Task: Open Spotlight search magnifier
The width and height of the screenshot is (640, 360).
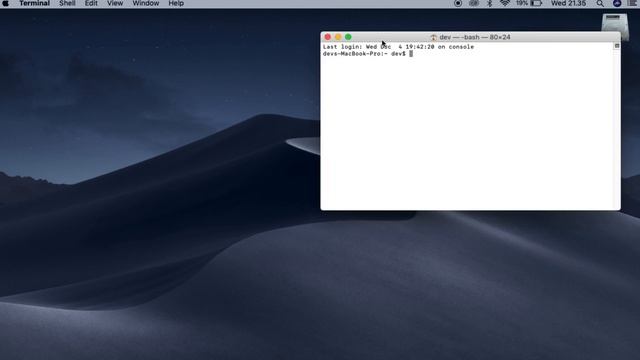Action: pos(600,3)
